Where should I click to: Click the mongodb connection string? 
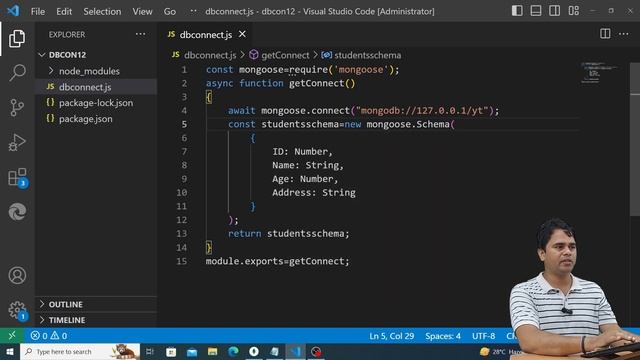[422, 111]
